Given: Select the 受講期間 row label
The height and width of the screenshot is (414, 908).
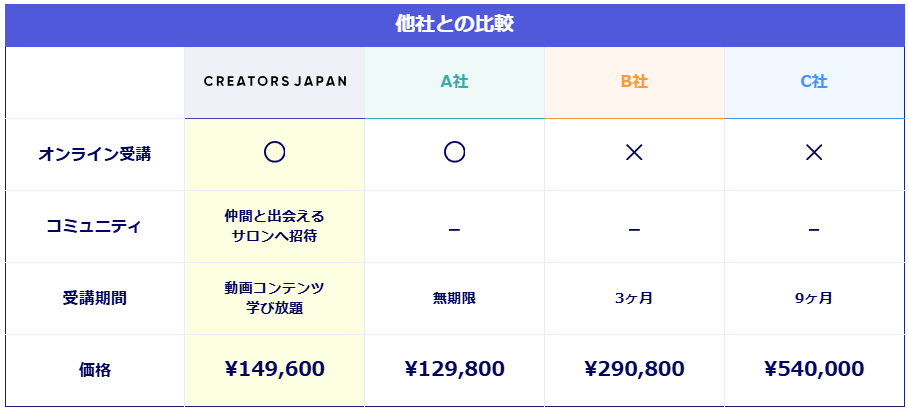Looking at the screenshot, I should click(x=94, y=298).
